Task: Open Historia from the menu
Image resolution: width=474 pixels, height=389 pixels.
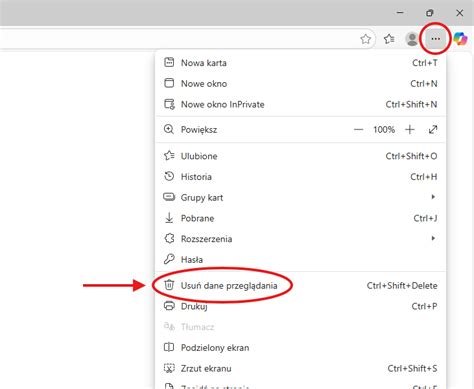Action: coord(300,177)
